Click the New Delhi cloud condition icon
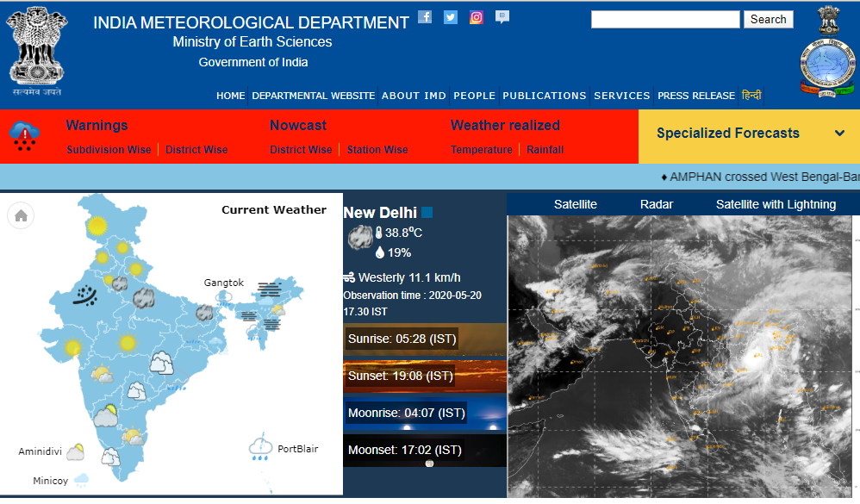 tap(360, 238)
